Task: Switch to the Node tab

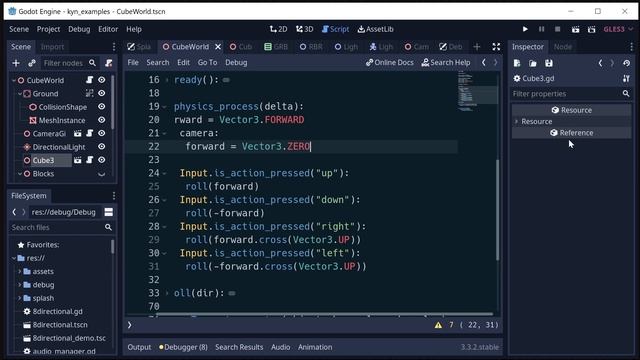Action: click(562, 47)
